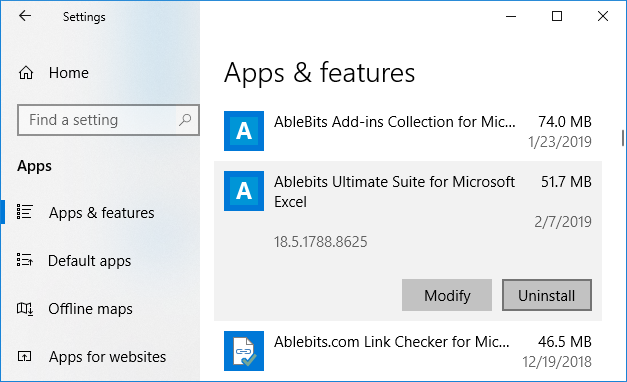Screen dimensions: 627x382
Task: Click the Default apps icon
Action: click(24, 260)
